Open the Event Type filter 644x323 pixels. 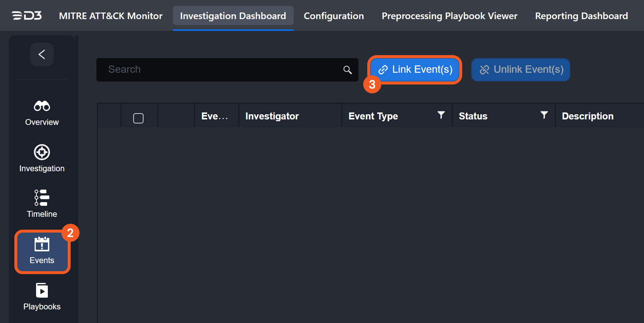pyautogui.click(x=441, y=115)
